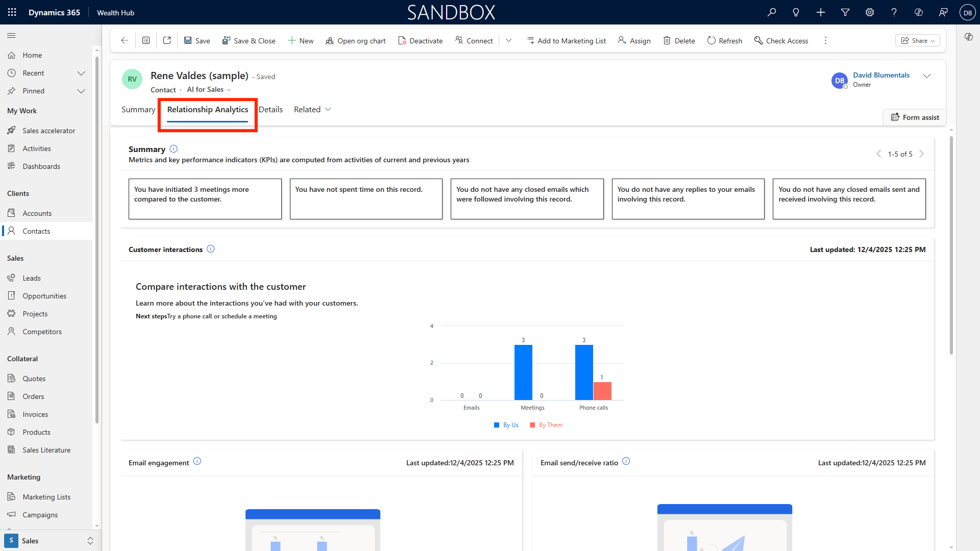The height and width of the screenshot is (551, 980).
Task: Open the AI for Sales form selector
Action: coord(209,90)
